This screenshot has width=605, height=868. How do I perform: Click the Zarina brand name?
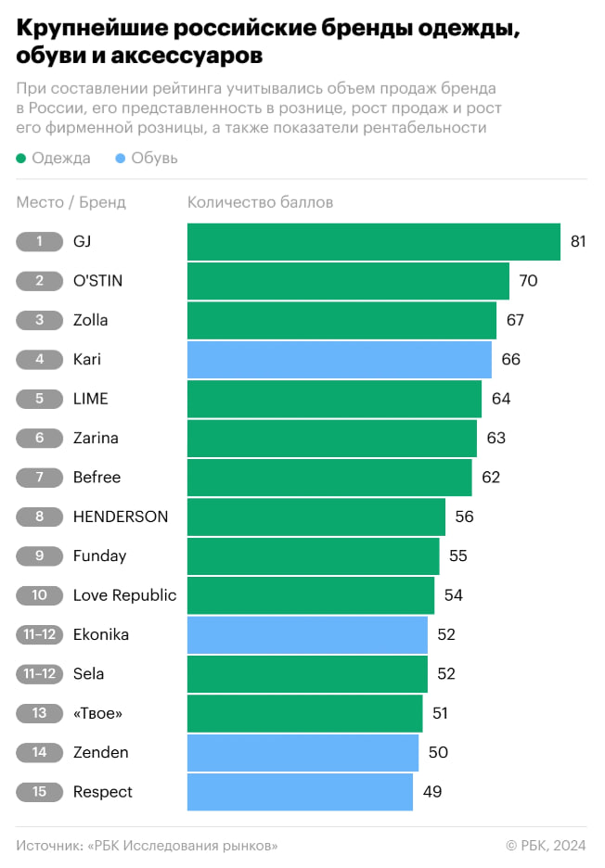(96, 438)
